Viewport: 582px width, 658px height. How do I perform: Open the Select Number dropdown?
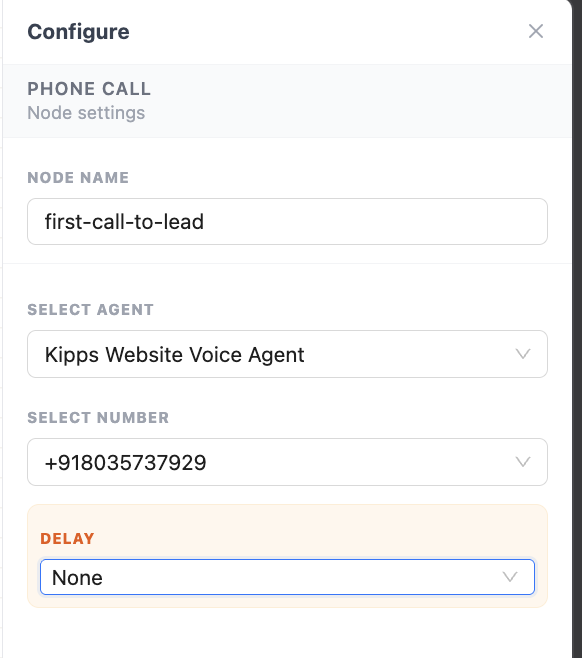point(287,462)
